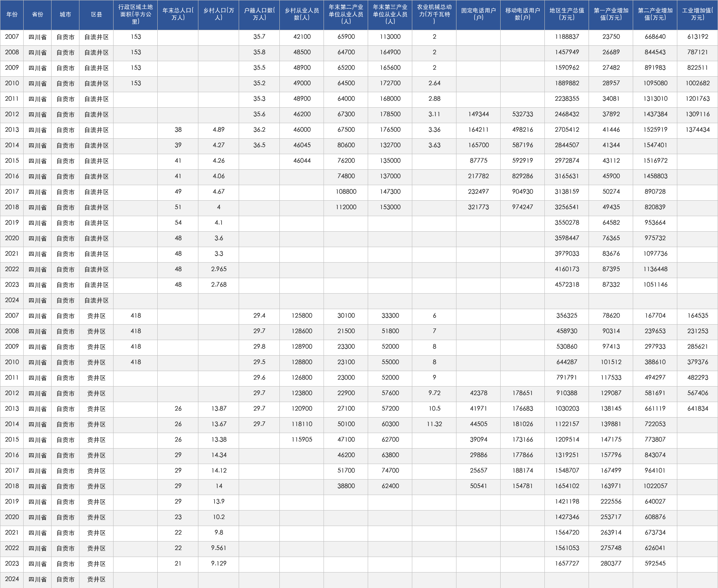Click the cell containing 974247
The image size is (718, 588).
click(x=523, y=207)
